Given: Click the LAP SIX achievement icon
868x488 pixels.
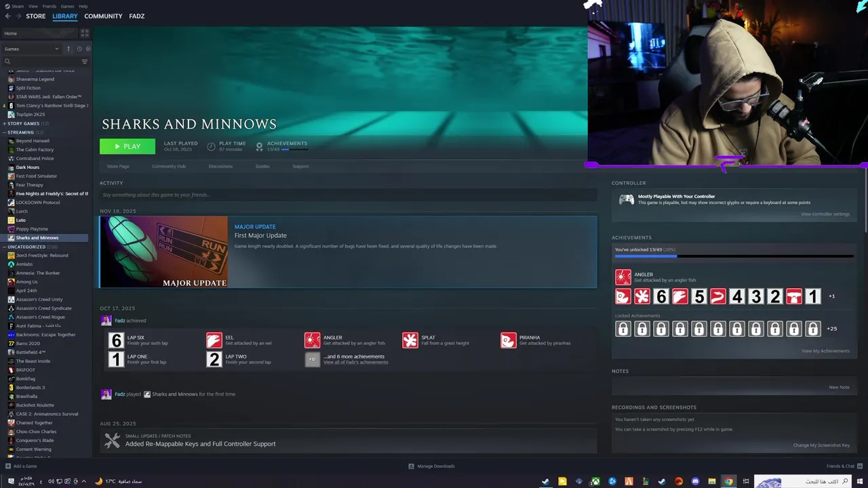Looking at the screenshot, I should click(116, 340).
